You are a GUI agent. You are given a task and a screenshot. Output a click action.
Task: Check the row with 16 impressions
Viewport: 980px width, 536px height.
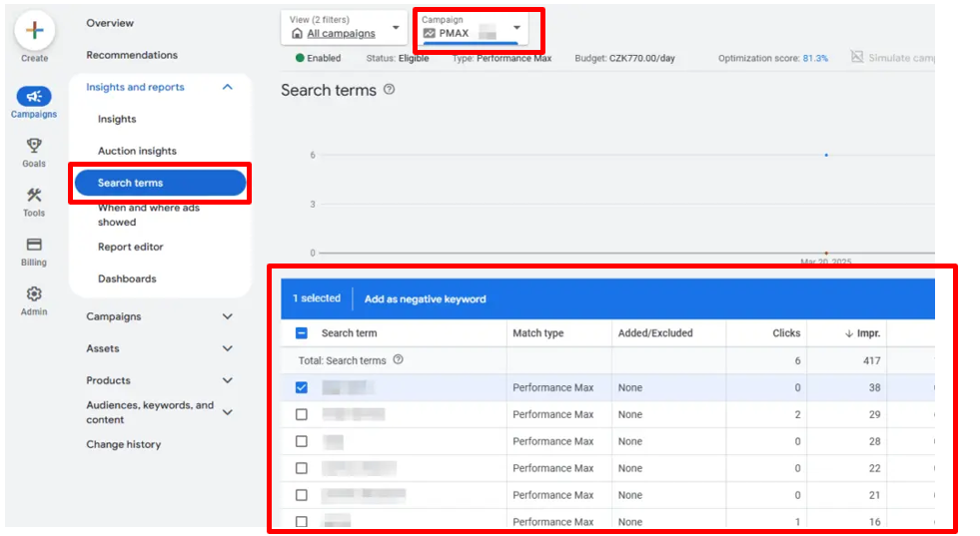pos(302,521)
